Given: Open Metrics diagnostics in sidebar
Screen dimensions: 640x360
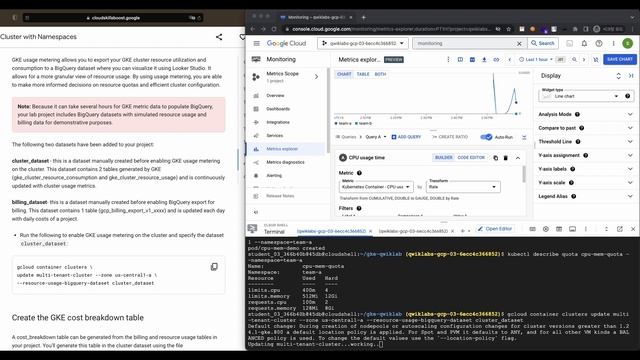Looking at the screenshot, I should coord(286,162).
